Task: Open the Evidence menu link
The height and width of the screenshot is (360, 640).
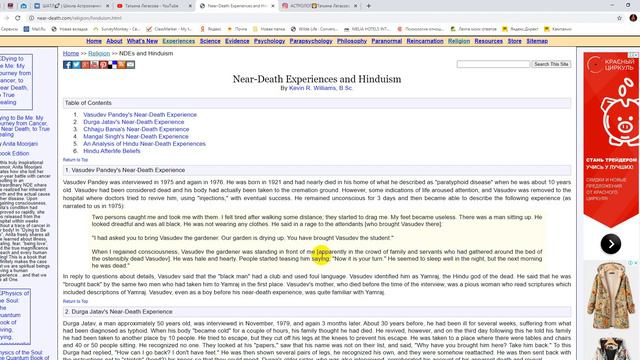Action: pyautogui.click(x=237, y=41)
